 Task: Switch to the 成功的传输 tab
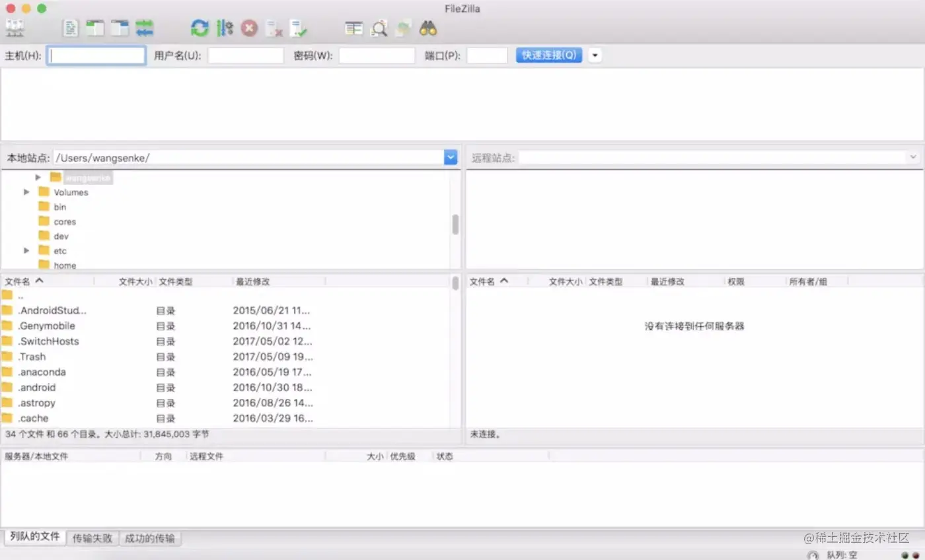click(x=150, y=538)
